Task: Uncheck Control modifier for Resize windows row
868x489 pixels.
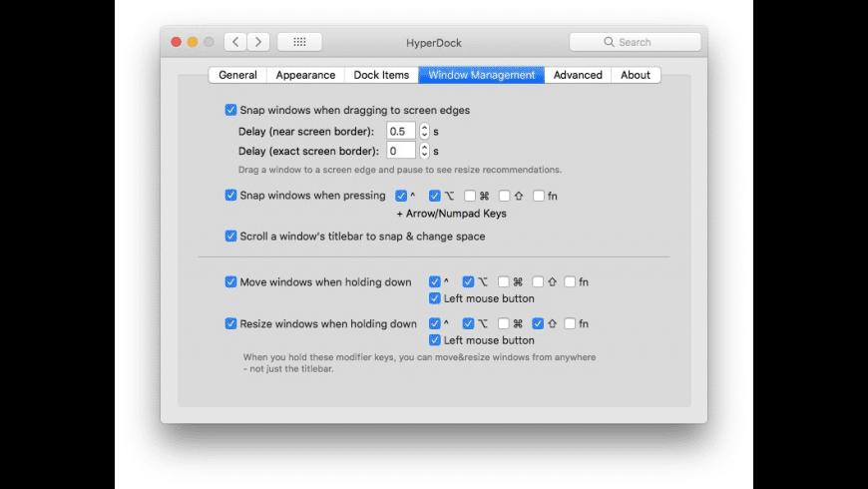Action: tap(435, 323)
